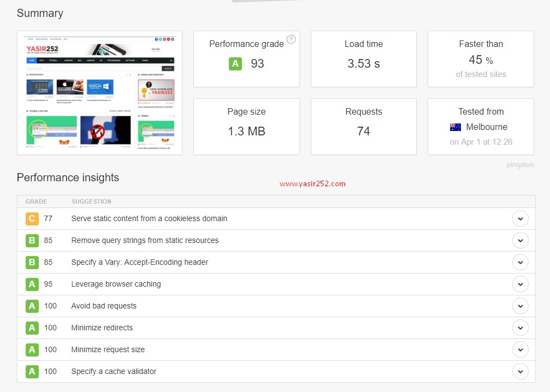Click the search magnifier in the thumbnail navbar

point(171,60)
